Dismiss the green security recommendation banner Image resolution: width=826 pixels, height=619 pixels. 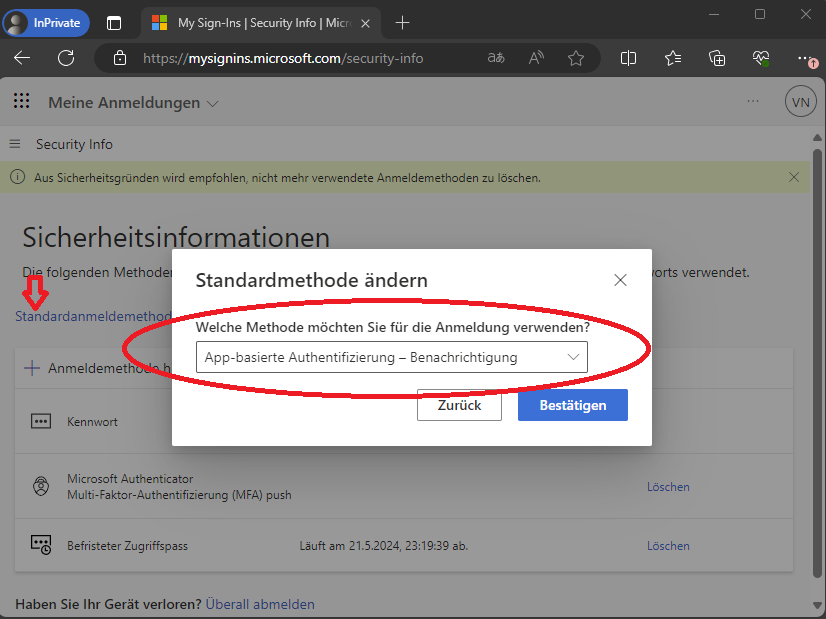(794, 177)
